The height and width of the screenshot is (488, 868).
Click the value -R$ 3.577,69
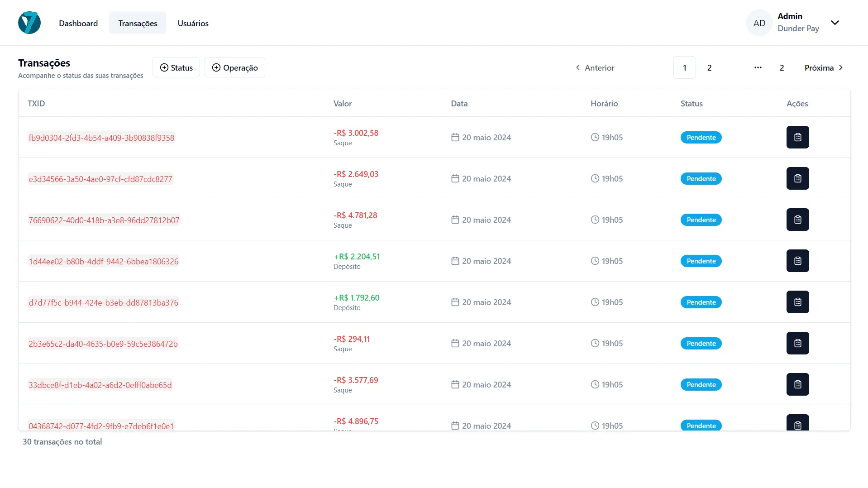(x=356, y=380)
